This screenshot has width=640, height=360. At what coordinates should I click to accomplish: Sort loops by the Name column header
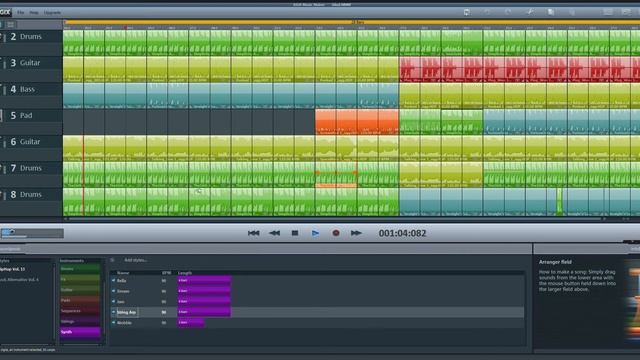click(x=123, y=273)
